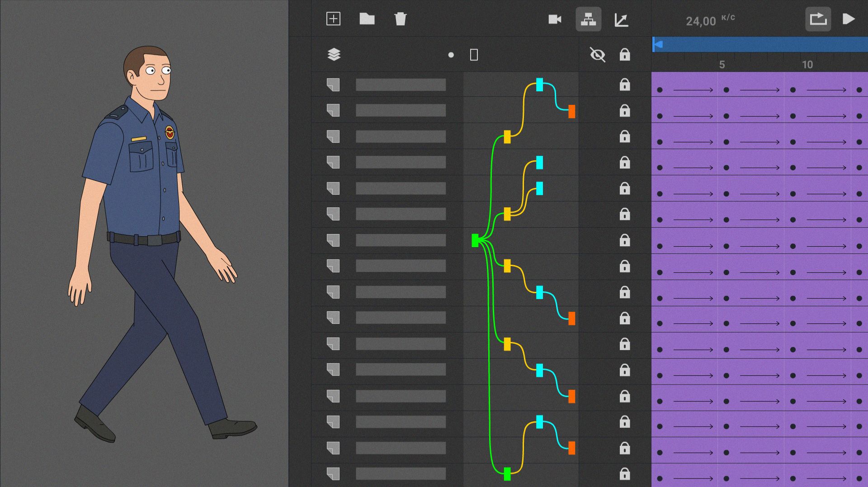Screen dimensions: 868x487
Task: Edit the 24,00 frame rate value
Action: coord(701,21)
